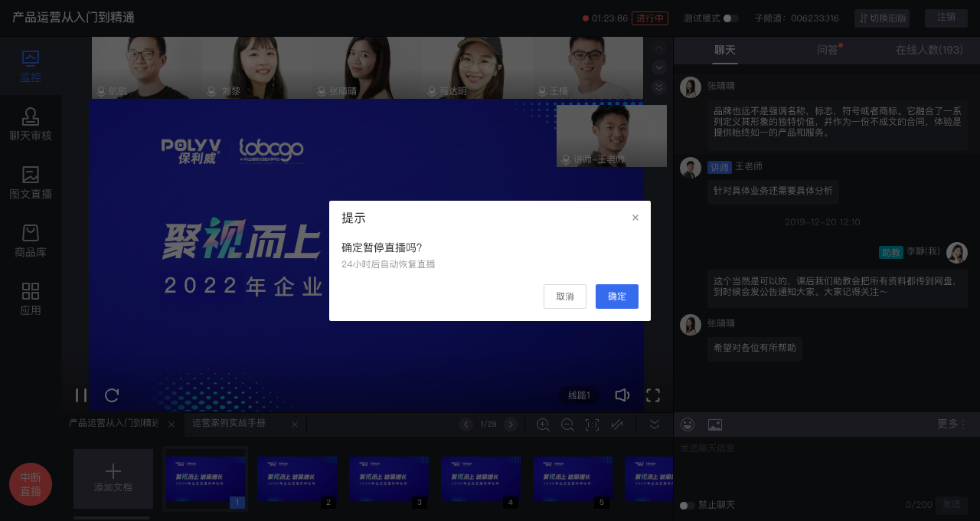
Task: Select slide thumbnail 1
Action: pos(205,479)
